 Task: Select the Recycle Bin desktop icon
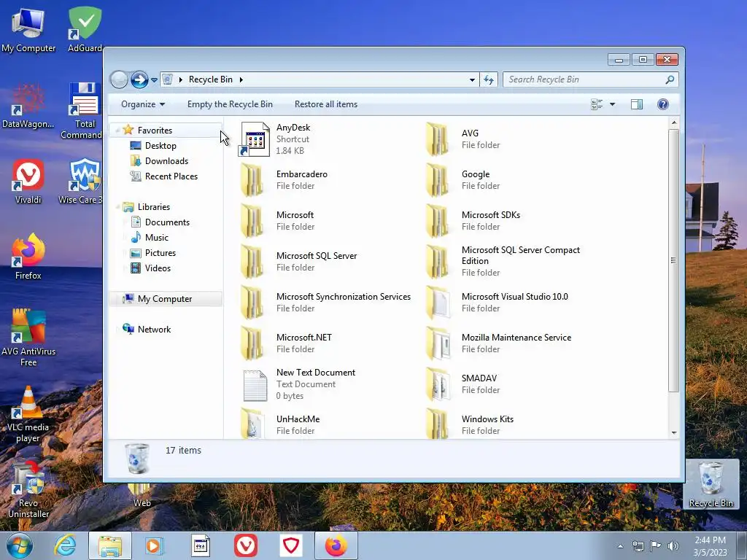[x=711, y=484]
